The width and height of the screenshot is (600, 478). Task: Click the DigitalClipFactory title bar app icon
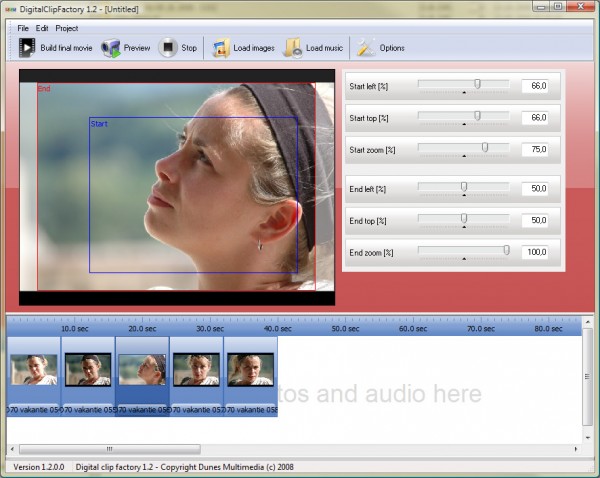(10, 7)
